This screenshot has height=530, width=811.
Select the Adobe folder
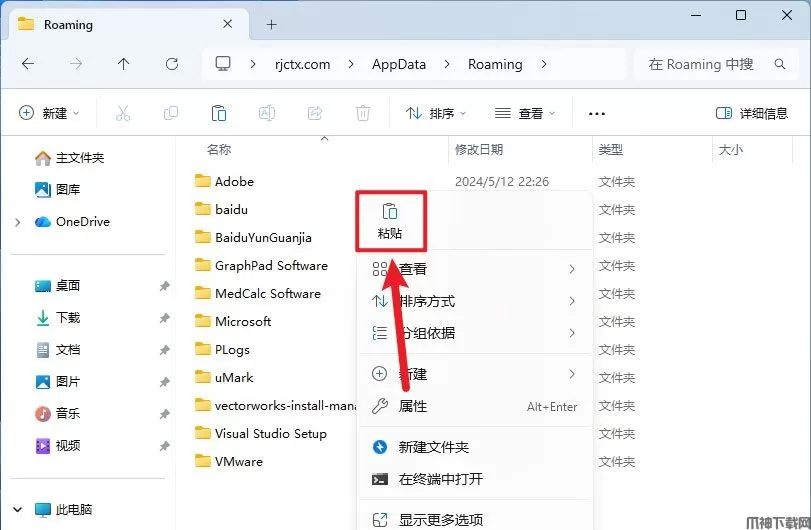point(224,181)
